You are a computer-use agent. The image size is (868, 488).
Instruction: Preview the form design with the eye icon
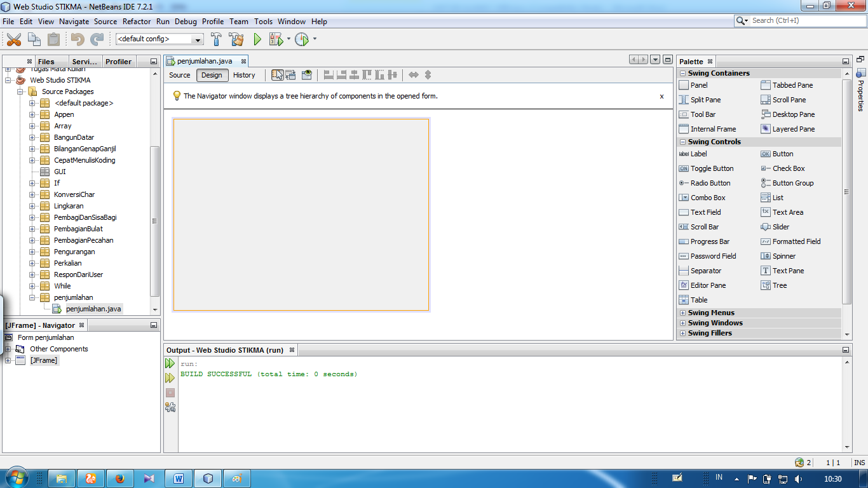click(306, 74)
